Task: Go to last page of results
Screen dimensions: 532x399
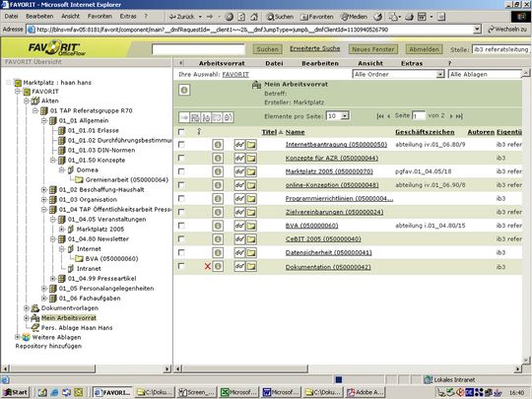Action: (x=459, y=116)
